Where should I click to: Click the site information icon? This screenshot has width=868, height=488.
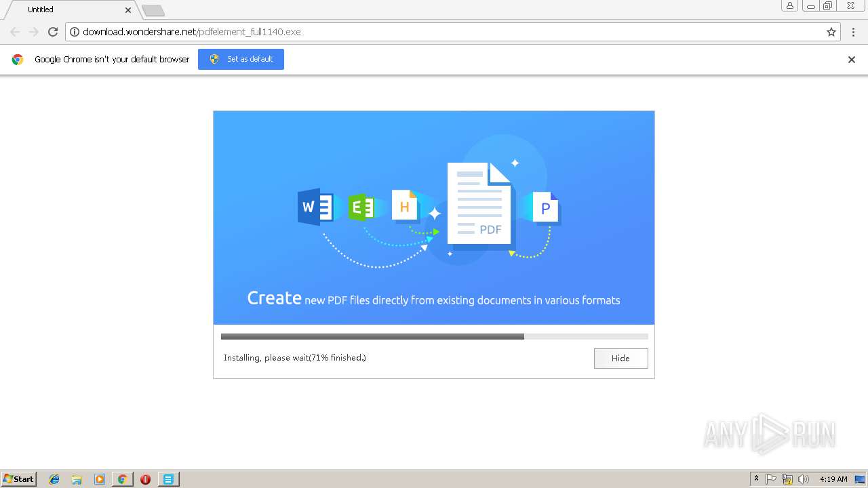(75, 32)
